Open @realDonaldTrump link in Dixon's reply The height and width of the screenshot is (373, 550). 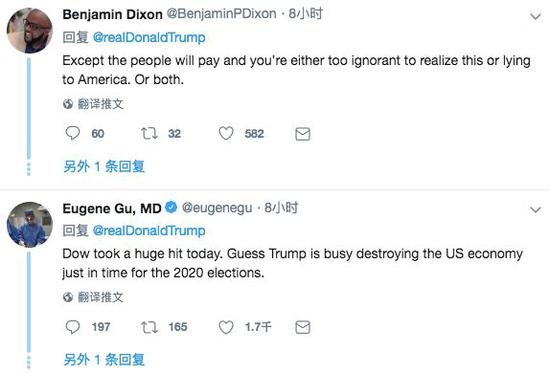pyautogui.click(x=149, y=37)
